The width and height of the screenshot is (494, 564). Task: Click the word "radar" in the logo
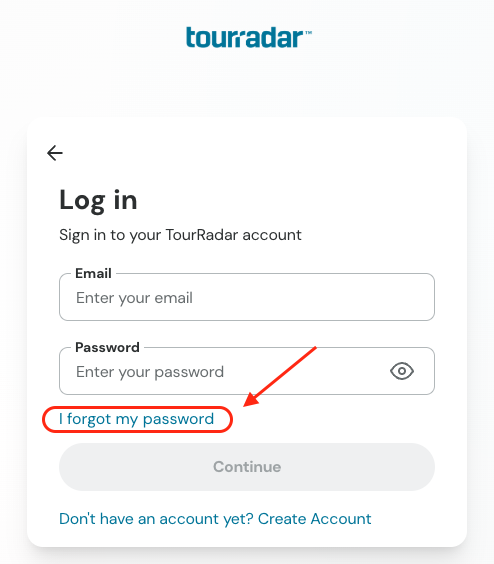coord(268,37)
